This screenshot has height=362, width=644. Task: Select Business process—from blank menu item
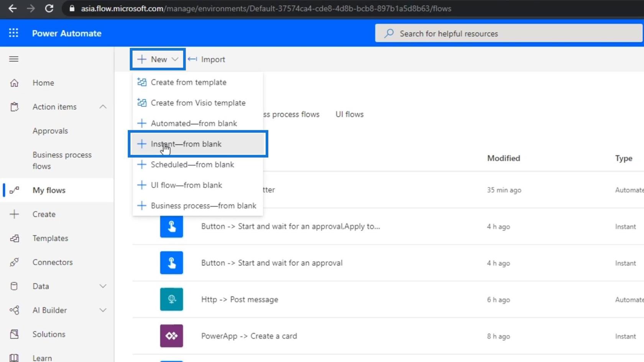(198, 206)
